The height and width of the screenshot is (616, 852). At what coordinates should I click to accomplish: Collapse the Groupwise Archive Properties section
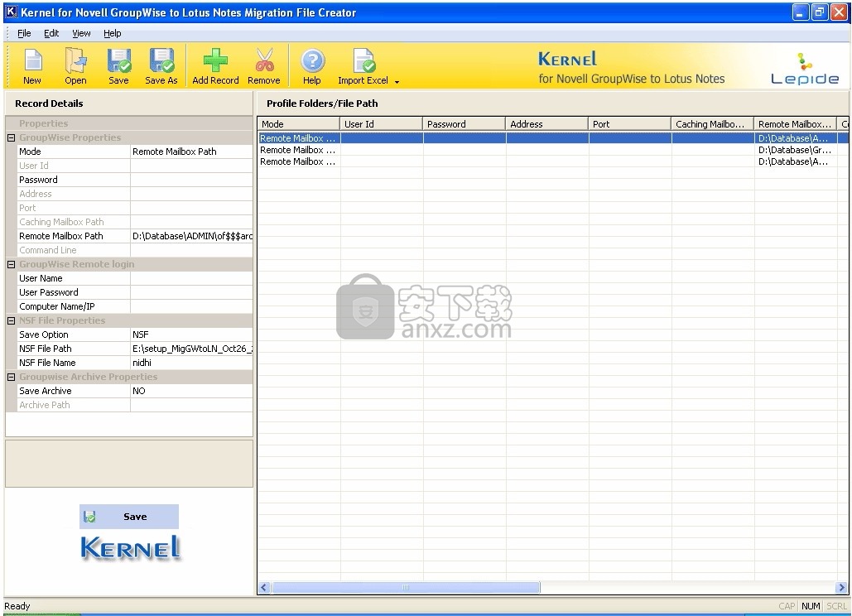tap(11, 377)
